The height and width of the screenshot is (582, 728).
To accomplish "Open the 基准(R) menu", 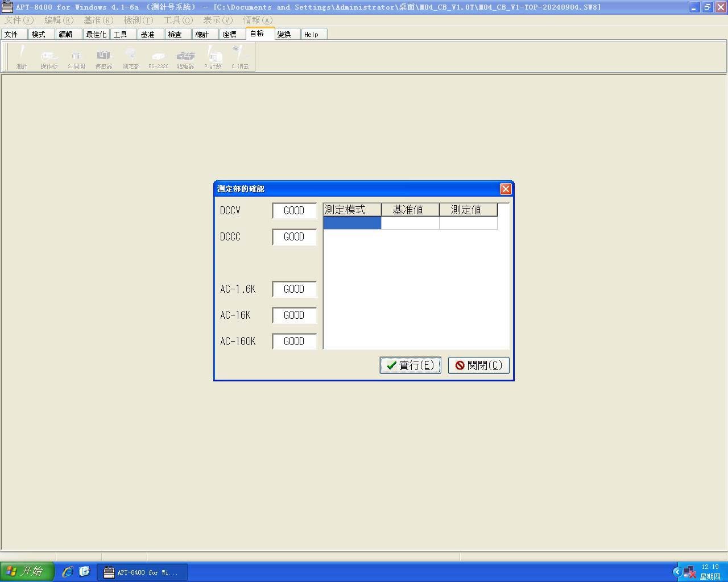I will click(x=99, y=20).
